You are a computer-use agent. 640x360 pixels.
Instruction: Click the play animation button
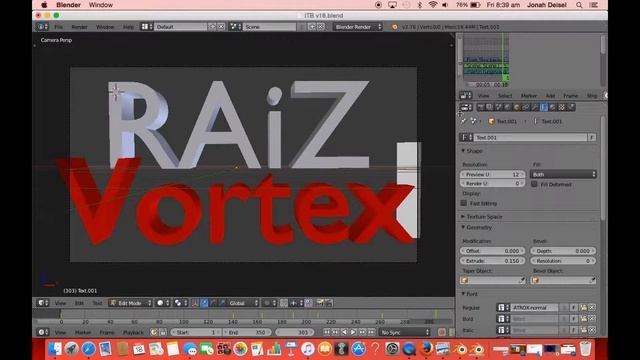(x=353, y=332)
